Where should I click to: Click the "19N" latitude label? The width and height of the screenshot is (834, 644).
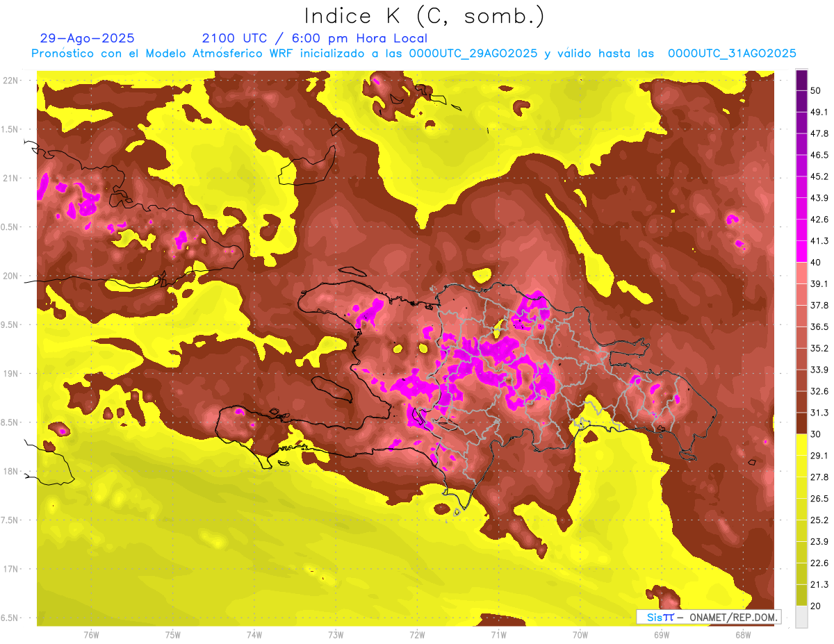point(10,374)
